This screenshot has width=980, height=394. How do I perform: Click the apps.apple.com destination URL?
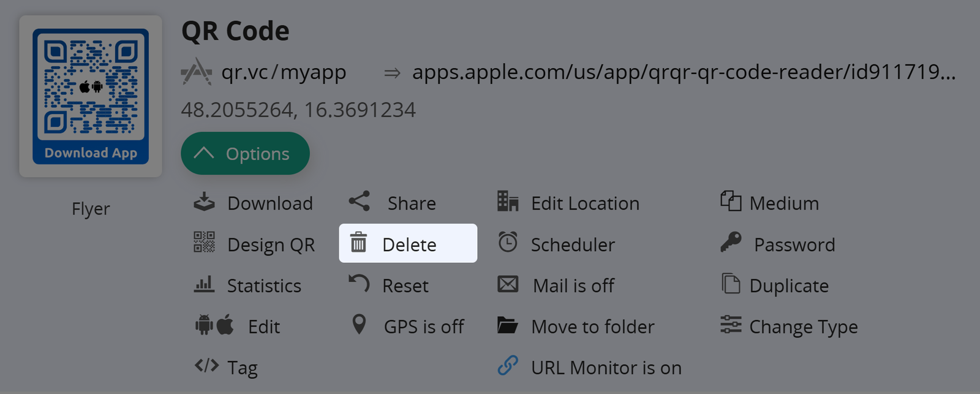[x=683, y=72]
